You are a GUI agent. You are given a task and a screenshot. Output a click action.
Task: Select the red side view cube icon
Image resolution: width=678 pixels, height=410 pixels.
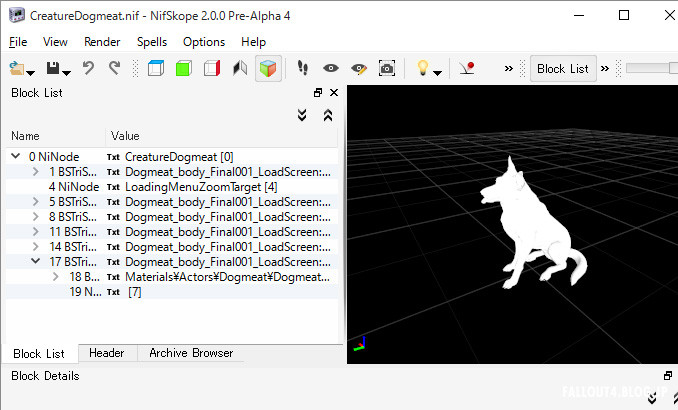212,68
